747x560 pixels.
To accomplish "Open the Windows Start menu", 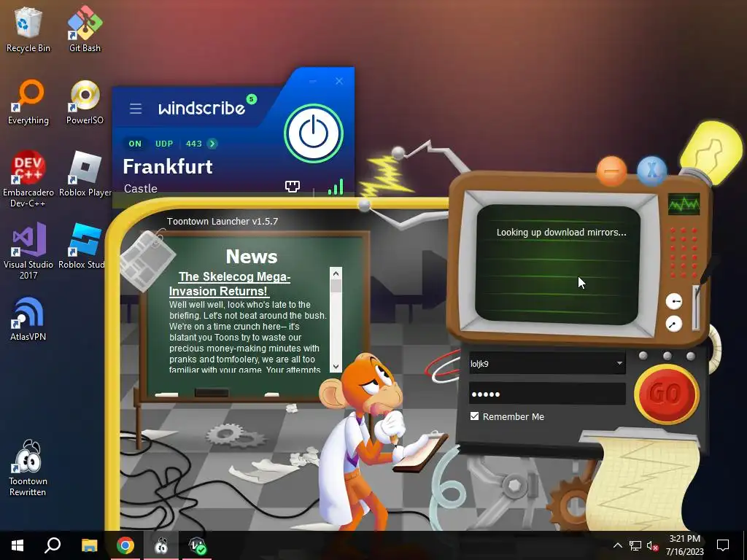I will pos(18,545).
